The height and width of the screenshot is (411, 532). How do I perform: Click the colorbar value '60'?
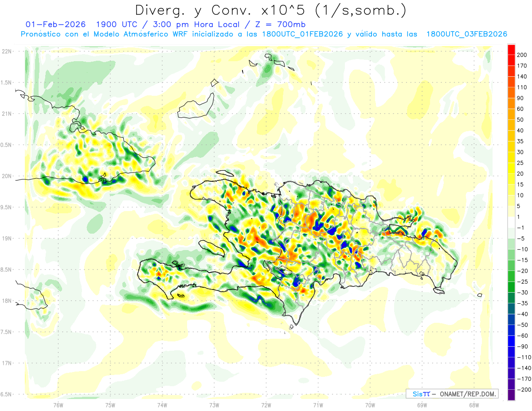(521, 109)
